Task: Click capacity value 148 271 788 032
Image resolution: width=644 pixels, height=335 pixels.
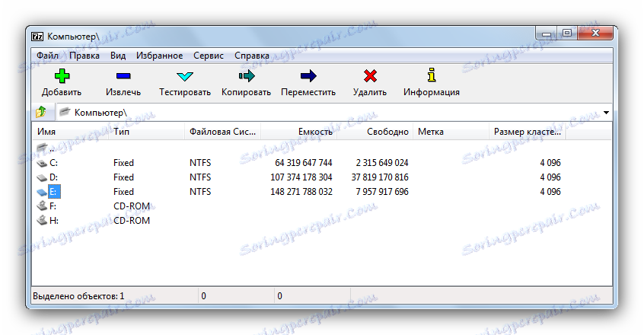Action: coord(301,192)
